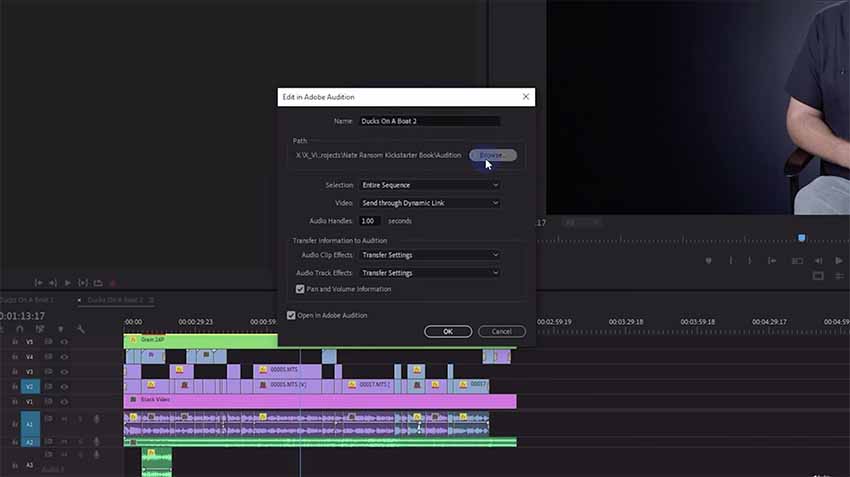The image size is (850, 477).
Task: Uncheck Open in Adobe Audition
Action: [x=291, y=315]
